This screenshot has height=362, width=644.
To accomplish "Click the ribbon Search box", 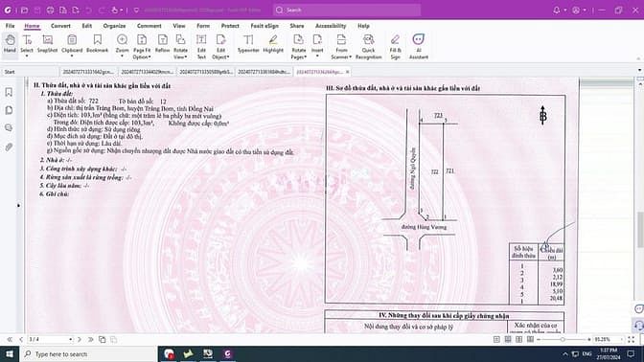I will (347, 10).
